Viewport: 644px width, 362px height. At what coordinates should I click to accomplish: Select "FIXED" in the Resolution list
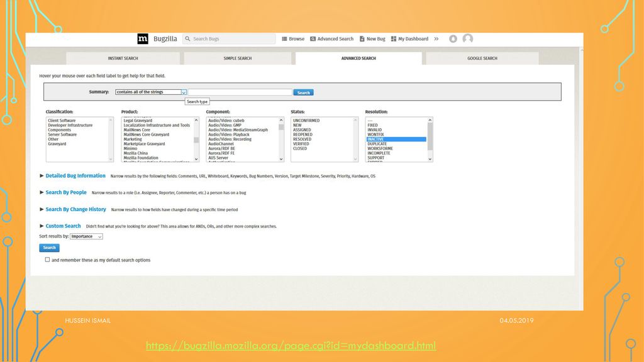click(x=372, y=125)
